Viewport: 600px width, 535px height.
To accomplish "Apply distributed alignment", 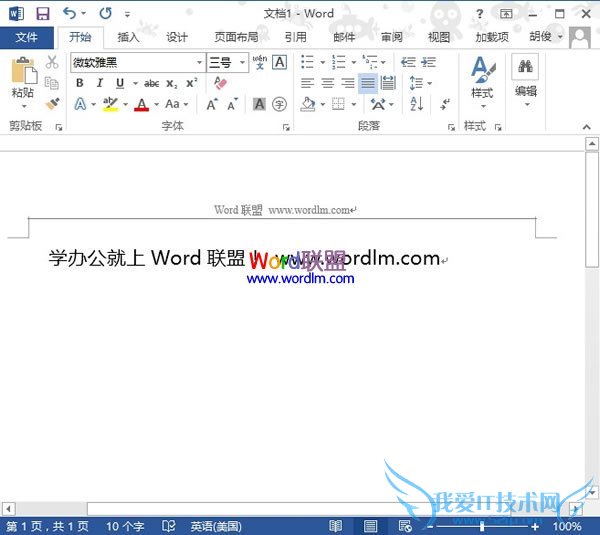I will [388, 83].
